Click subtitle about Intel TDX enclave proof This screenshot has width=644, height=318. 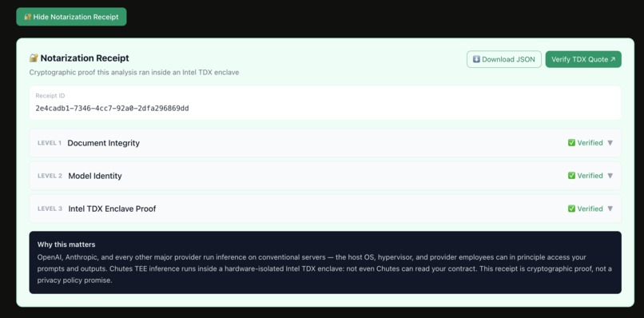134,73
